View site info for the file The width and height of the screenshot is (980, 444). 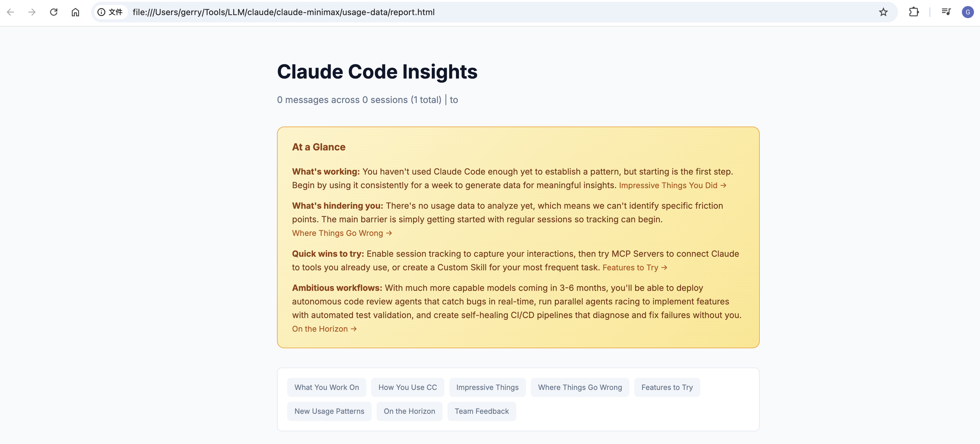pyautogui.click(x=110, y=12)
